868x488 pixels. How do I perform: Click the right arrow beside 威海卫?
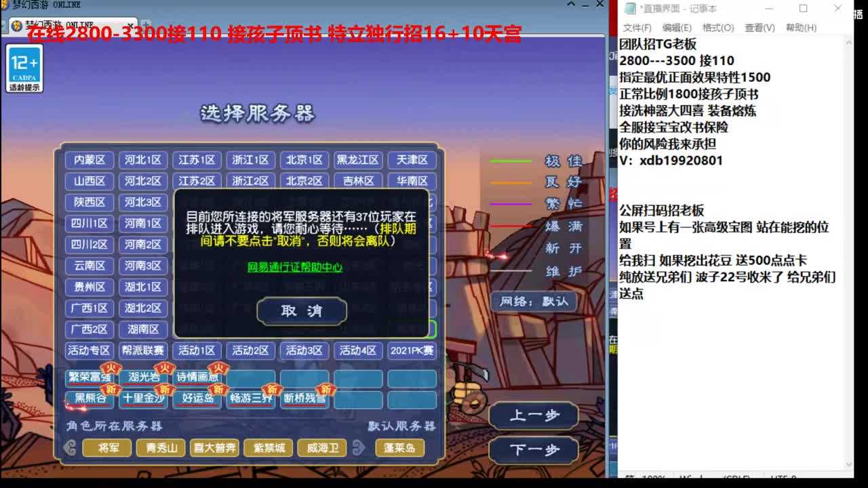[359, 448]
